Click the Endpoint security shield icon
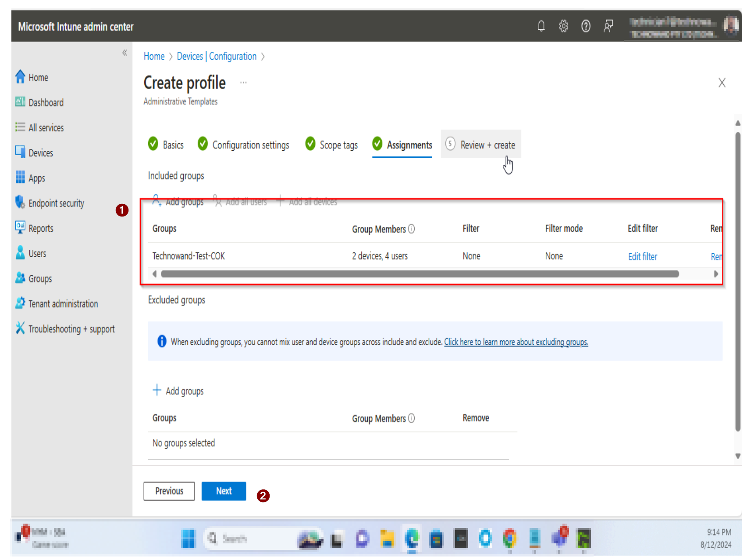This screenshot has height=560, width=747. click(20, 202)
